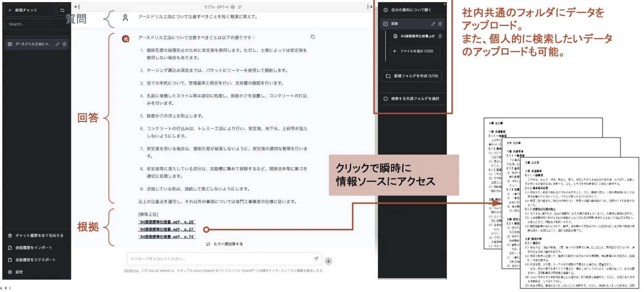Click もう一度回答する button
The height and width of the screenshot is (292, 644).
(x=225, y=244)
